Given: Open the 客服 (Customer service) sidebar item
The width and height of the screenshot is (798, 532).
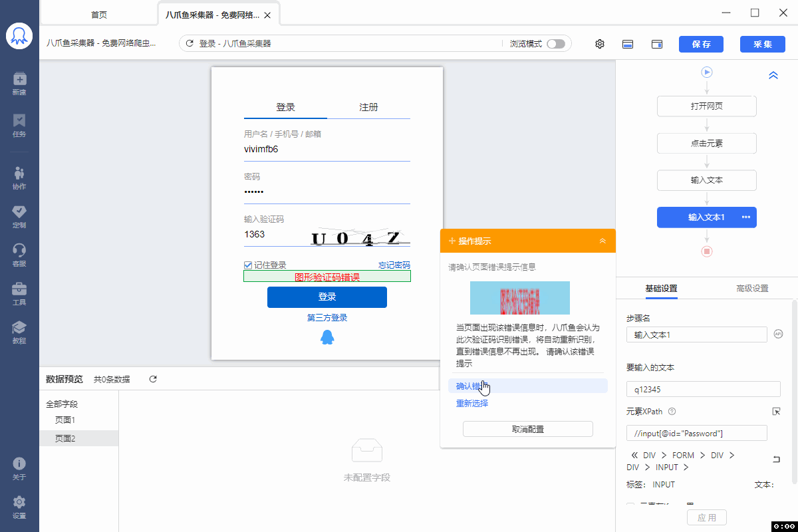Looking at the screenshot, I should click(x=19, y=255).
